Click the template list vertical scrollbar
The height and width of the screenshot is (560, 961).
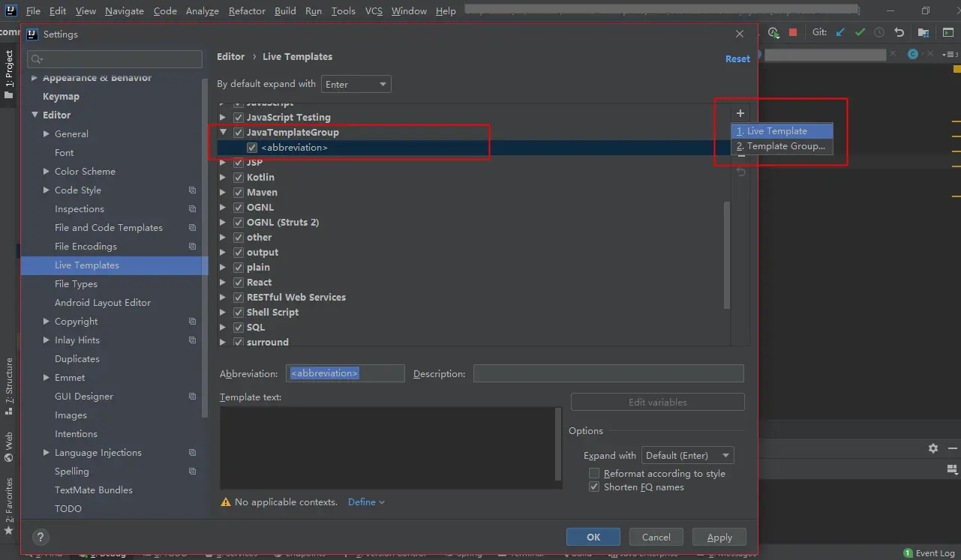coord(727,255)
